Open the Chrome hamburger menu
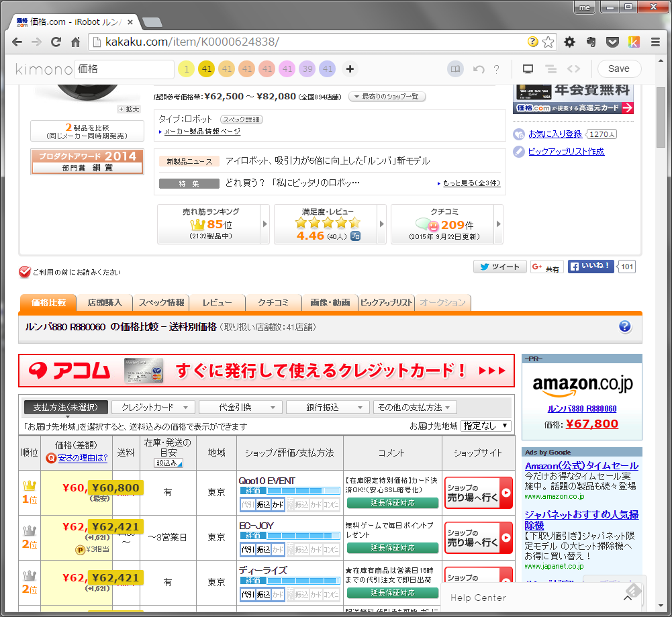This screenshot has width=672, height=617. pyautogui.click(x=655, y=42)
